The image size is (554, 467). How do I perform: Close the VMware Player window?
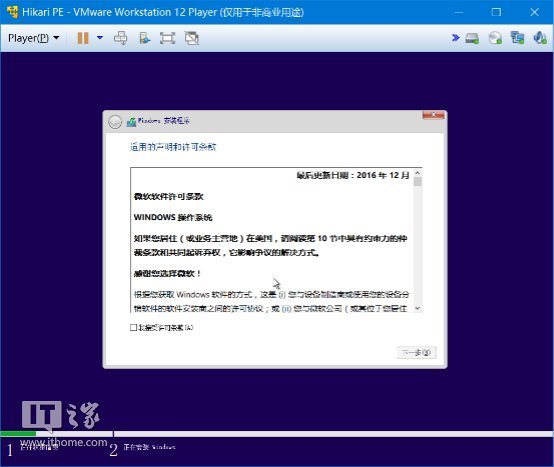(535, 12)
